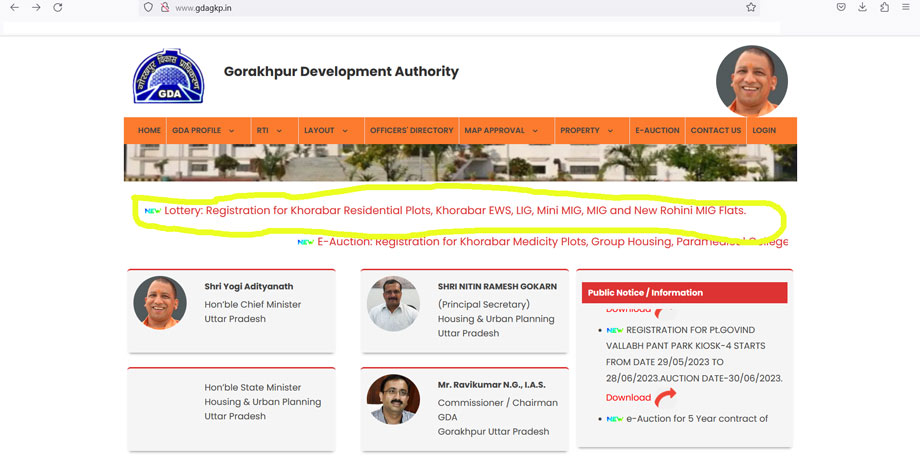920x456 pixels.
Task: Expand the LAYOUT dropdown chevron
Action: [x=345, y=131]
